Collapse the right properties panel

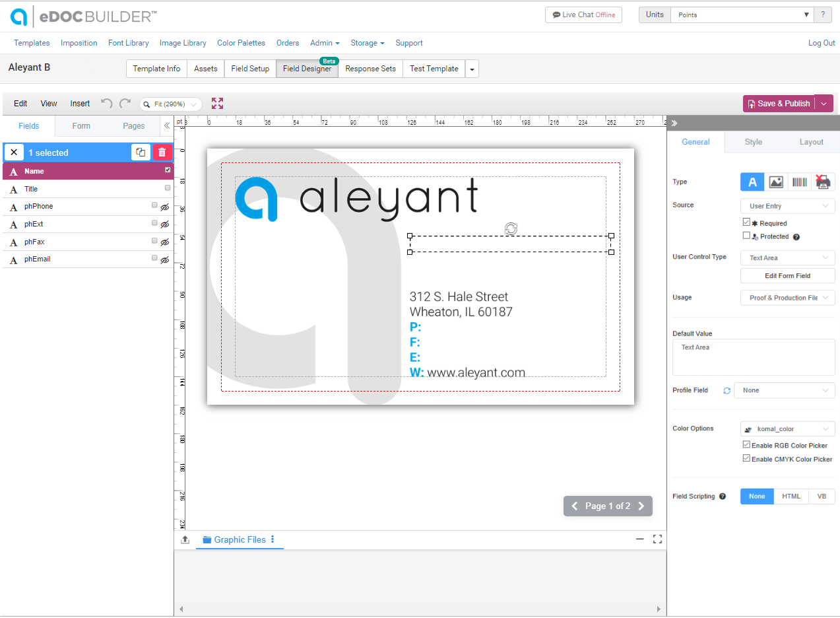[x=674, y=123]
